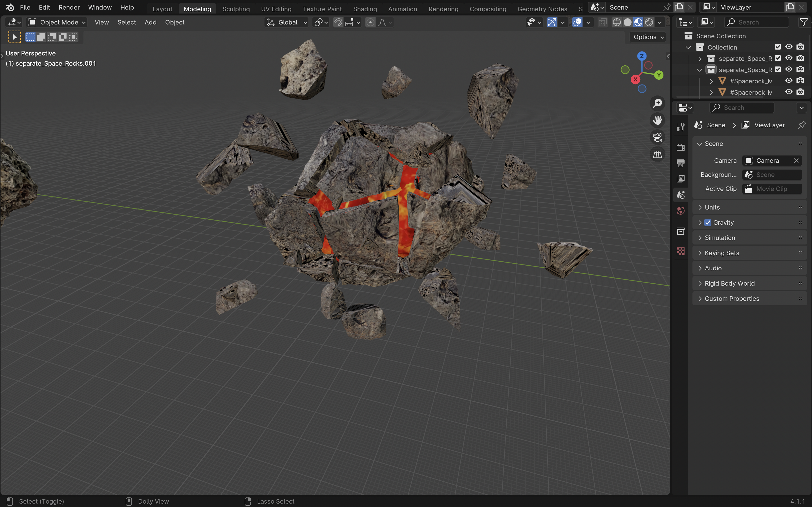812x507 pixels.
Task: Clear the Camera field with X
Action: (x=796, y=161)
